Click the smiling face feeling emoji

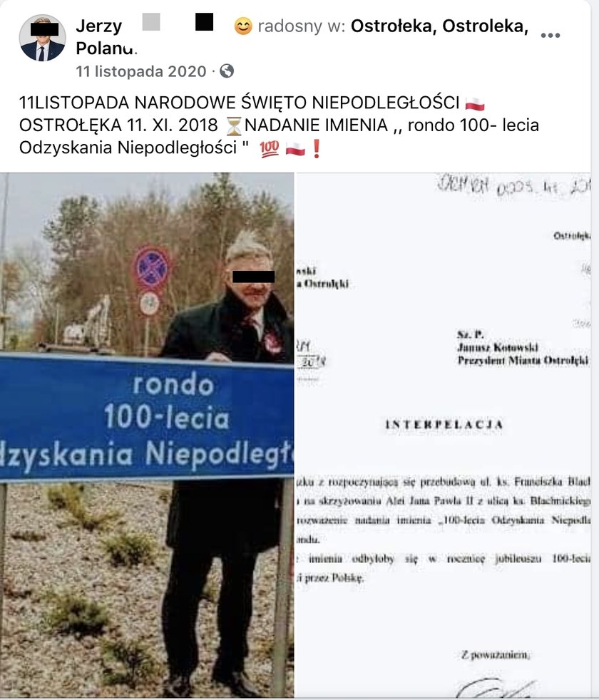click(243, 26)
